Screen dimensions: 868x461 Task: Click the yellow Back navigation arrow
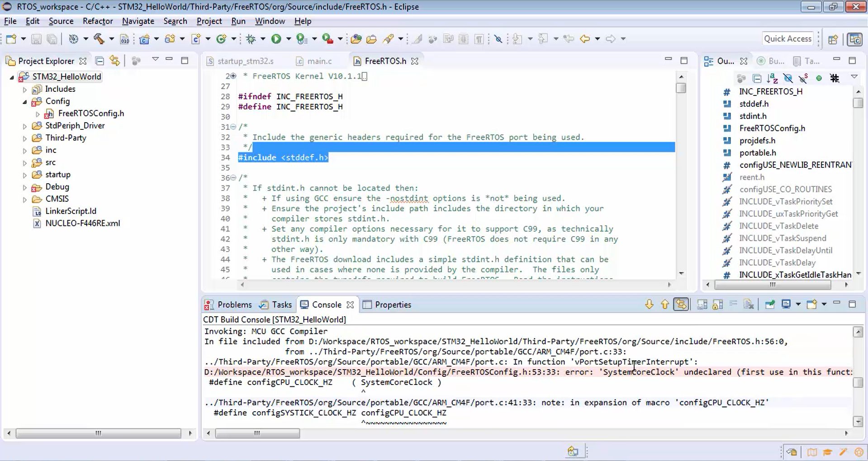tap(585, 39)
